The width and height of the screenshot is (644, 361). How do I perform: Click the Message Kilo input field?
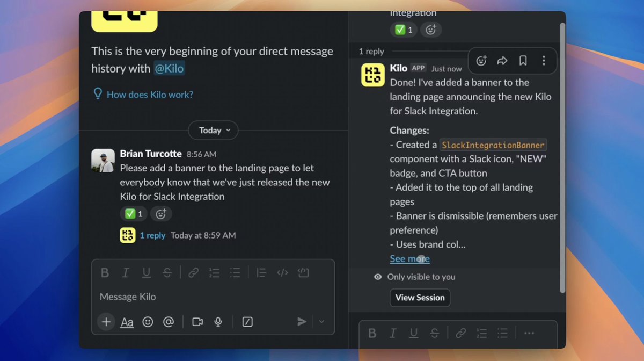pyautogui.click(x=213, y=297)
